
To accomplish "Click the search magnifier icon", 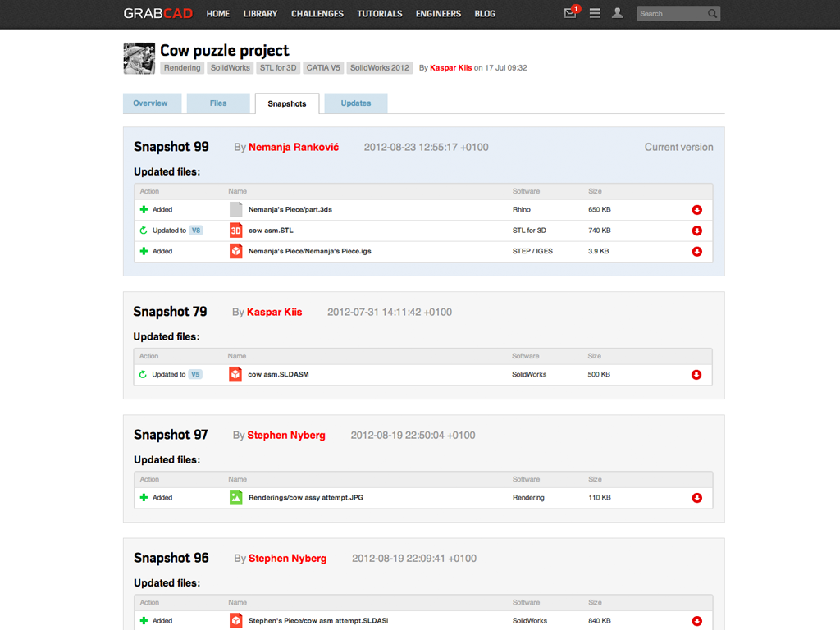I will pyautogui.click(x=712, y=13).
